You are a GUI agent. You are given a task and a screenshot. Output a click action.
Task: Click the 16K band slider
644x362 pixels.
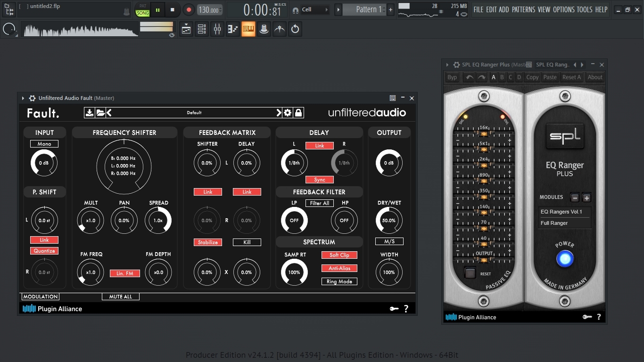484,134
